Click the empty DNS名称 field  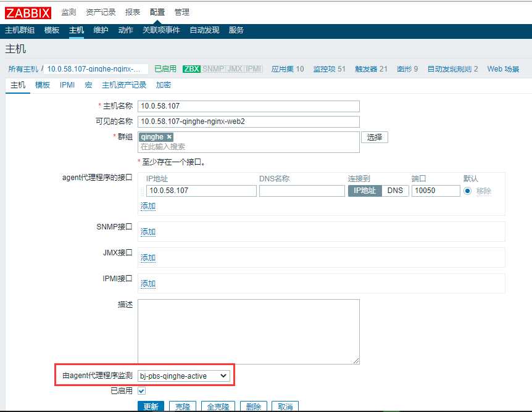tap(302, 191)
